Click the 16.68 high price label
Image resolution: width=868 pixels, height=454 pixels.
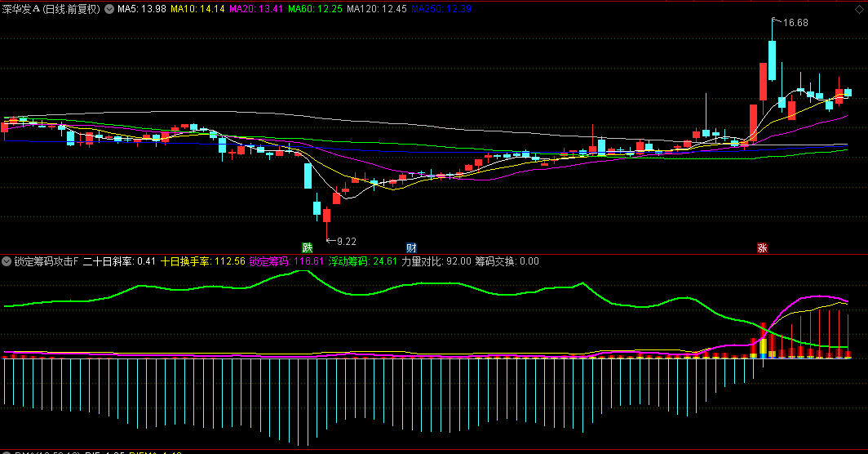coord(795,23)
